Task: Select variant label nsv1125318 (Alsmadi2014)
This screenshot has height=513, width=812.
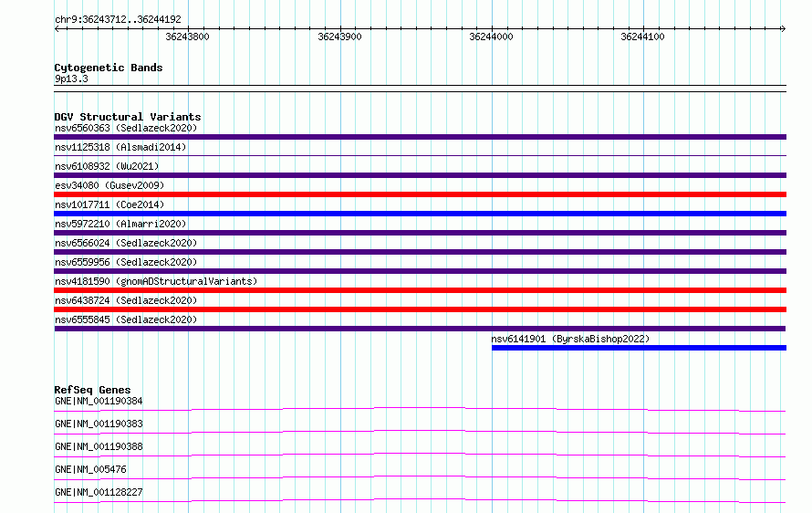Action: (120, 147)
